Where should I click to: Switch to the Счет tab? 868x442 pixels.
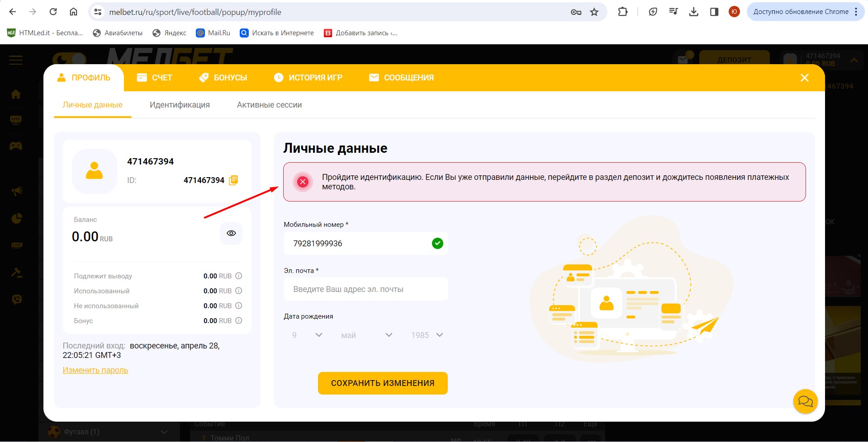[x=154, y=78]
